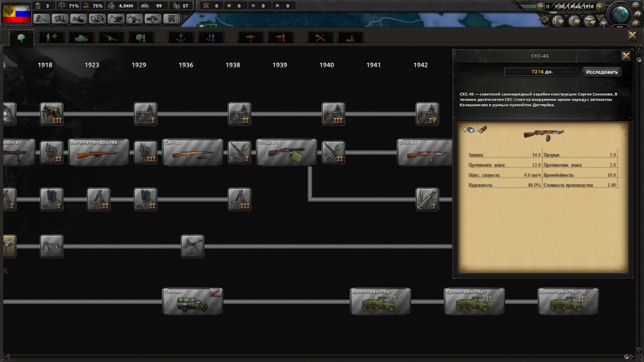
Task: Select the СВТ-40 research node
Action: (x=193, y=152)
